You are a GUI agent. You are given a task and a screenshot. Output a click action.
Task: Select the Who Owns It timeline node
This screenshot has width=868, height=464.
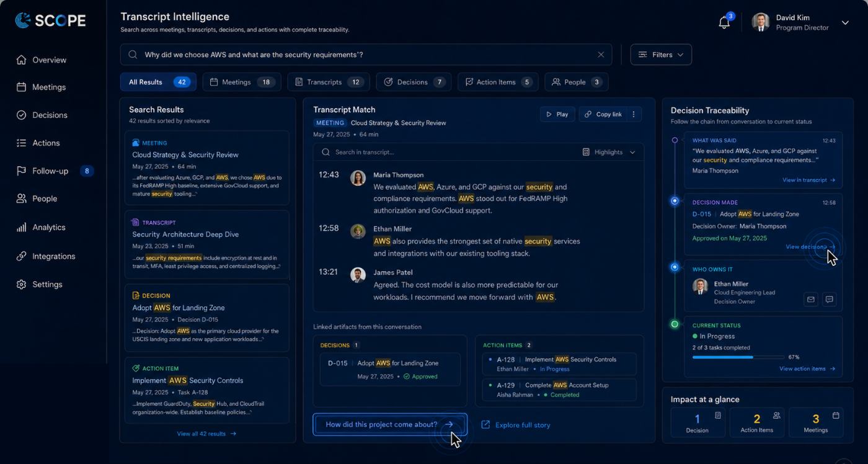click(x=675, y=267)
